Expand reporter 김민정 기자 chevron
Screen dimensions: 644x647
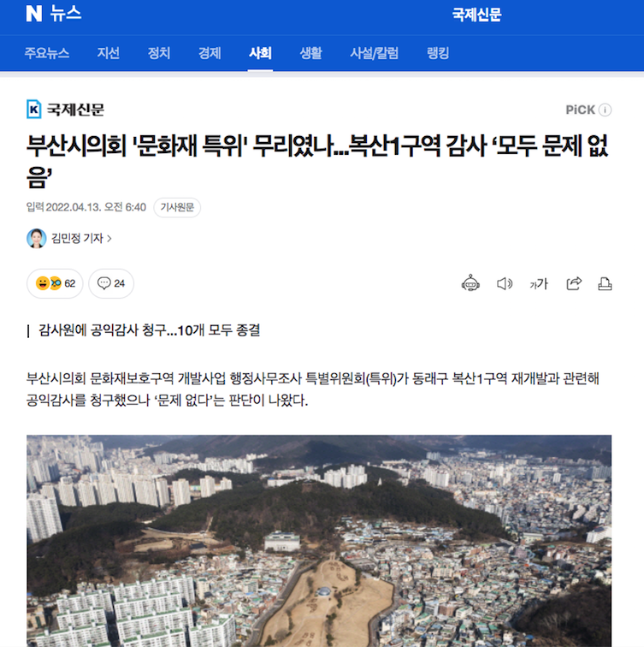point(109,239)
